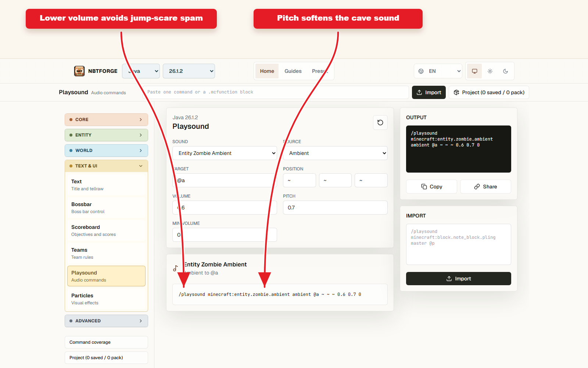Share the output command

coord(485,187)
